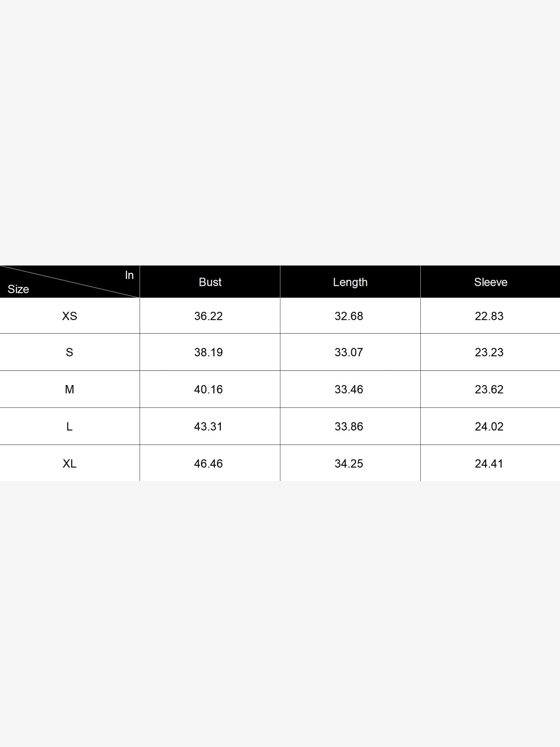Click XL bust value 46.46
The width and height of the screenshot is (560, 747).
[208, 464]
